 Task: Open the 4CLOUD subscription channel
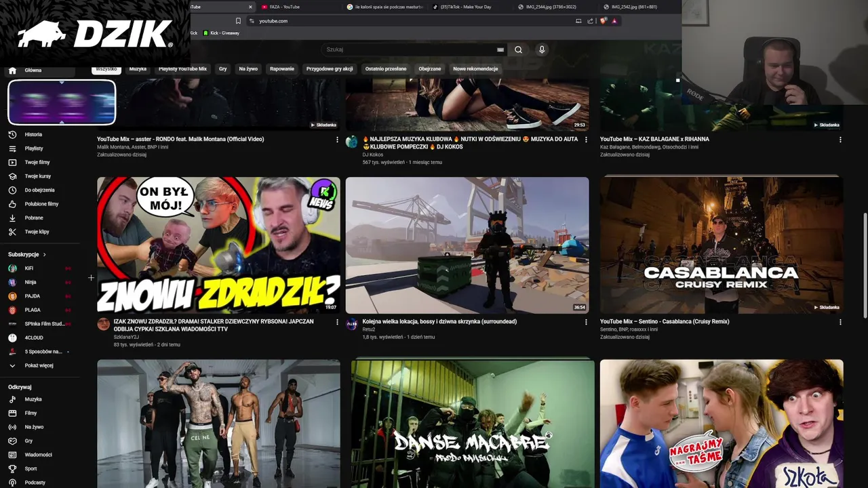pyautogui.click(x=34, y=338)
